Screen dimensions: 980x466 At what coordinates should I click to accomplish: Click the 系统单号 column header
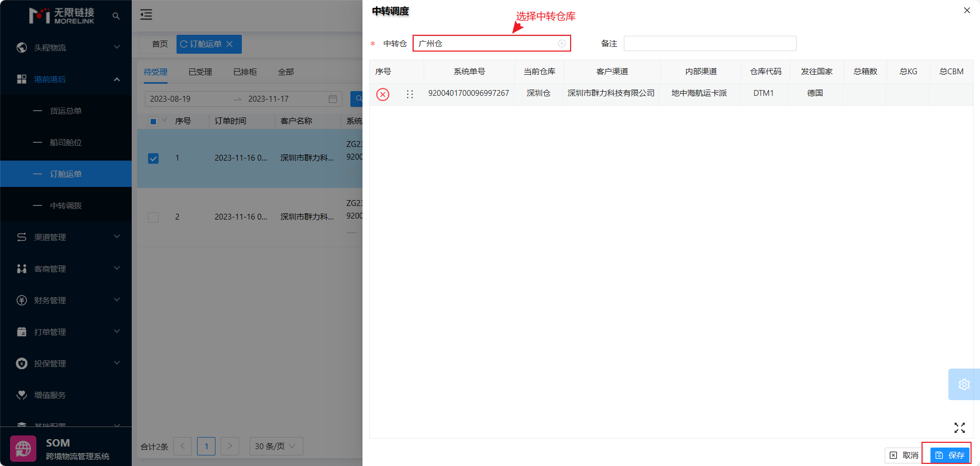click(x=469, y=72)
